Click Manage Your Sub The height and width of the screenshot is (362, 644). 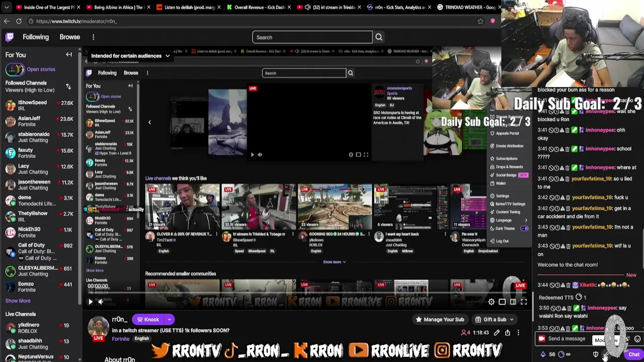(x=439, y=319)
